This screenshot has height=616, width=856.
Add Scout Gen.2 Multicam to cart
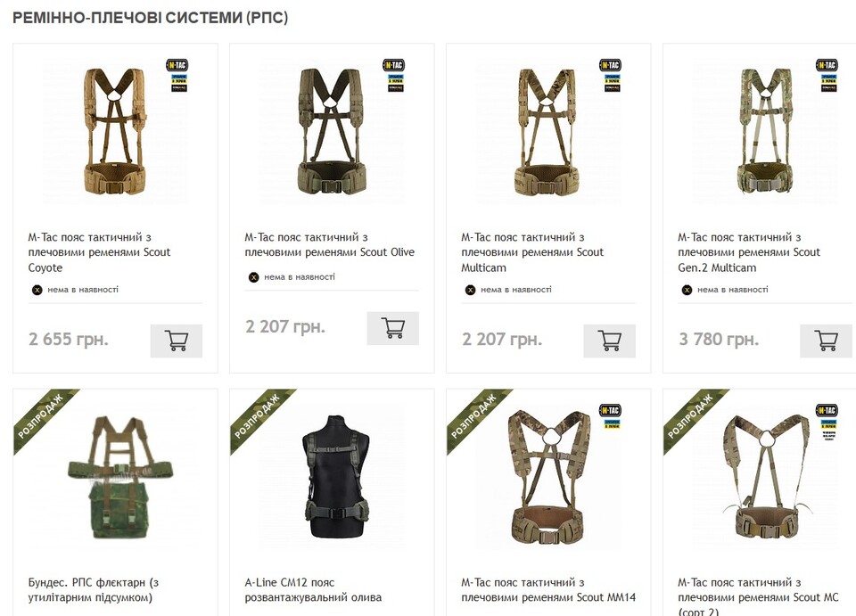coord(826,341)
